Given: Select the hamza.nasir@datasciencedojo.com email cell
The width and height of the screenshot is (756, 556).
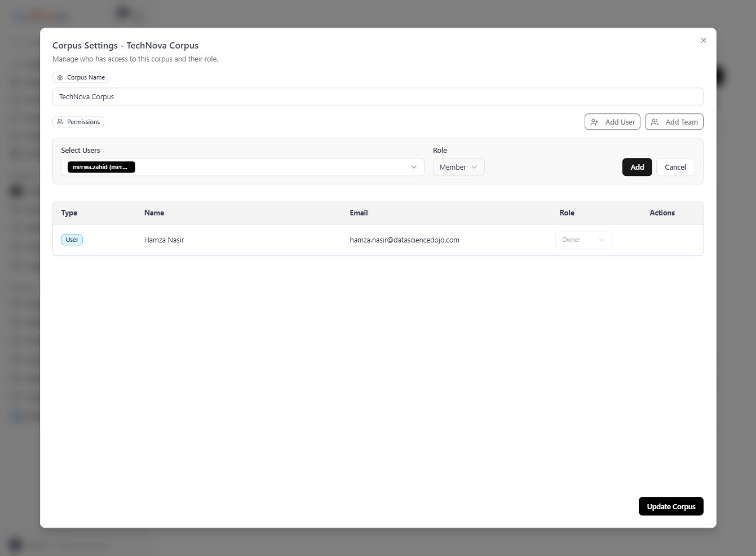Looking at the screenshot, I should (404, 240).
